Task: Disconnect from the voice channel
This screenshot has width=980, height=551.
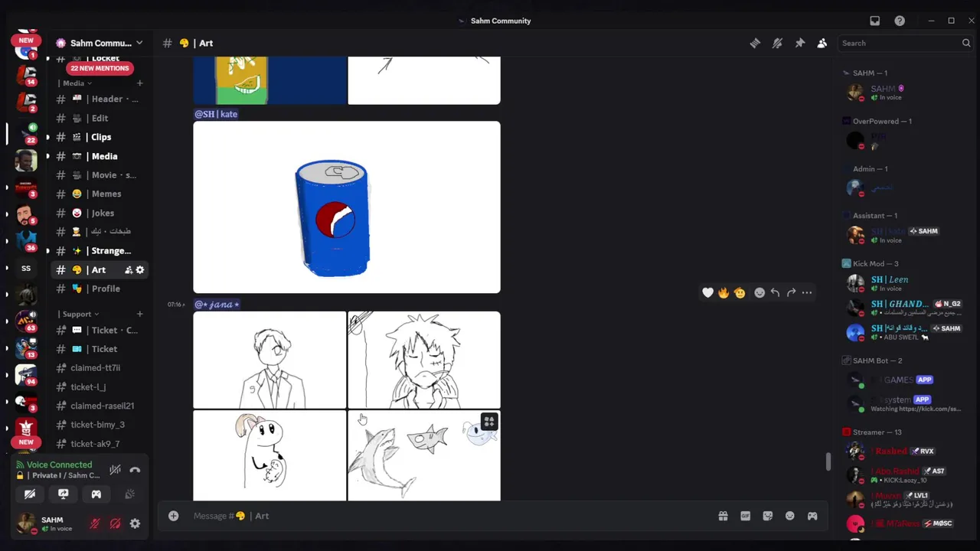Action: [135, 470]
